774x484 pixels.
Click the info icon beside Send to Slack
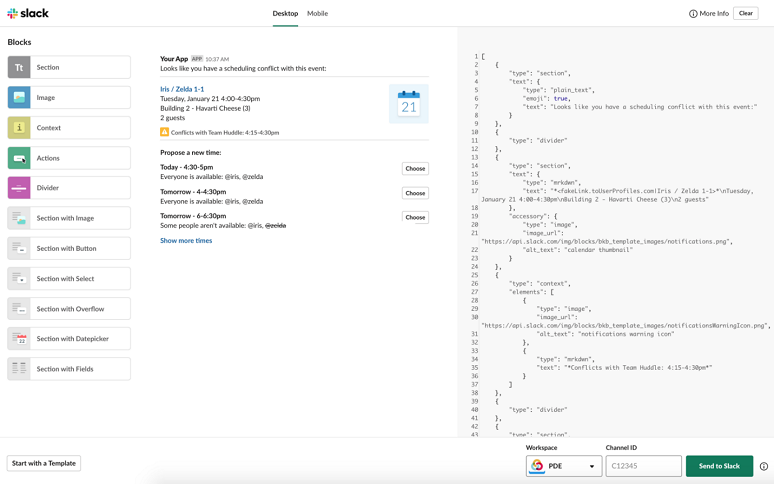point(764,466)
